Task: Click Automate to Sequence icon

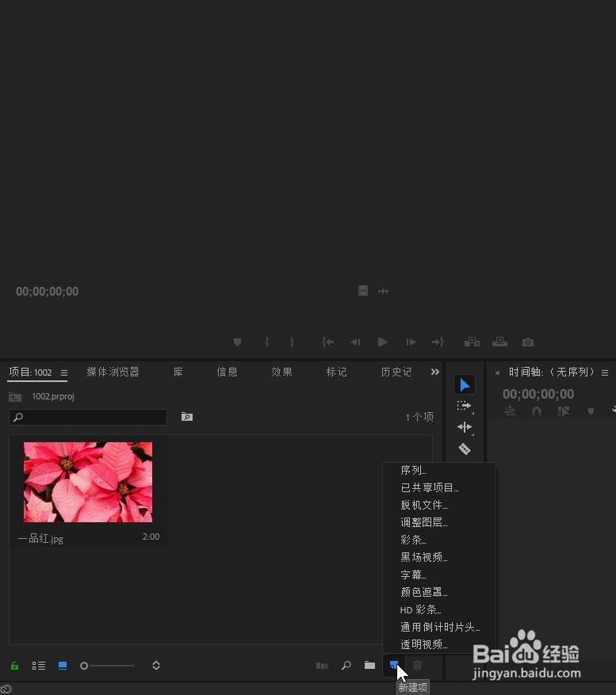Action: click(x=322, y=666)
